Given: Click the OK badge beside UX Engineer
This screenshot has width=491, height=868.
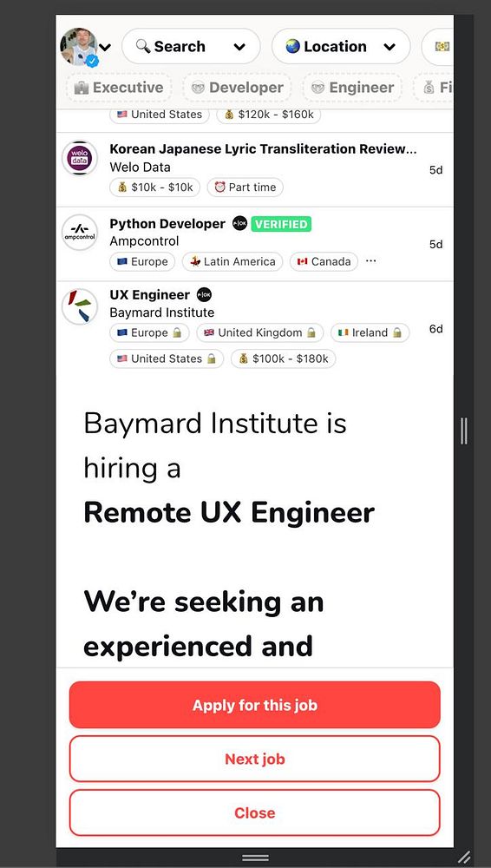Looking at the screenshot, I should click(x=204, y=295).
